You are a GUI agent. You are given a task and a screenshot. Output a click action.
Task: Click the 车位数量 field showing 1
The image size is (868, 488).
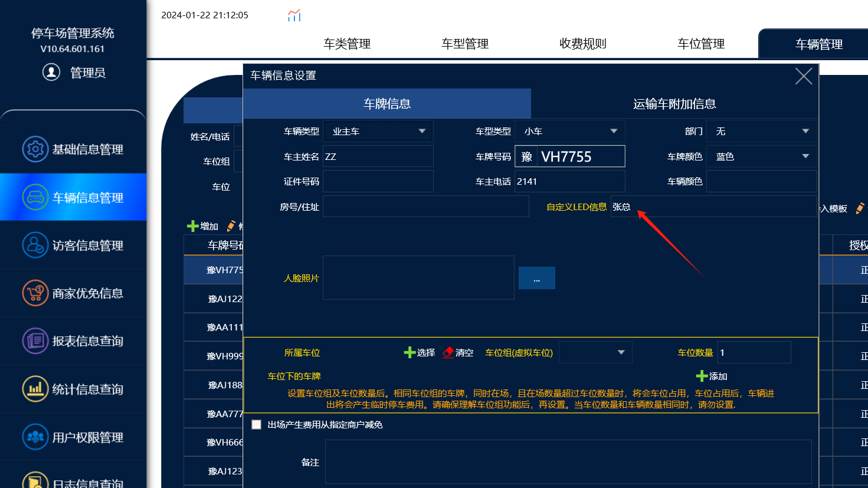(x=754, y=352)
